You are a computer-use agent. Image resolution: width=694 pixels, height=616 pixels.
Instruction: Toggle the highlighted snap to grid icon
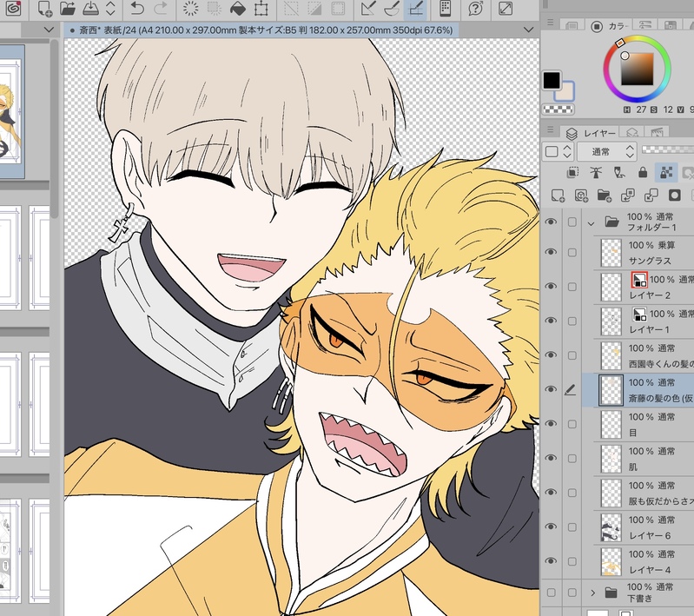click(x=415, y=9)
